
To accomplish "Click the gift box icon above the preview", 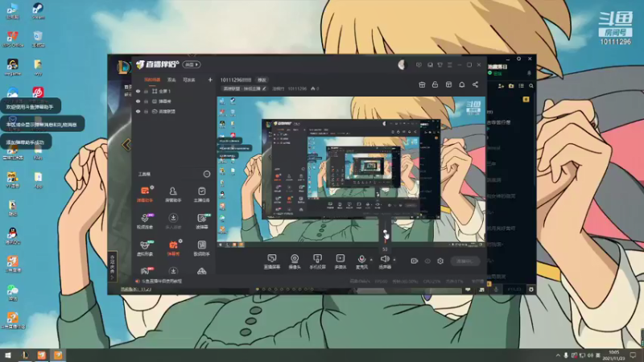I will point(422,84).
